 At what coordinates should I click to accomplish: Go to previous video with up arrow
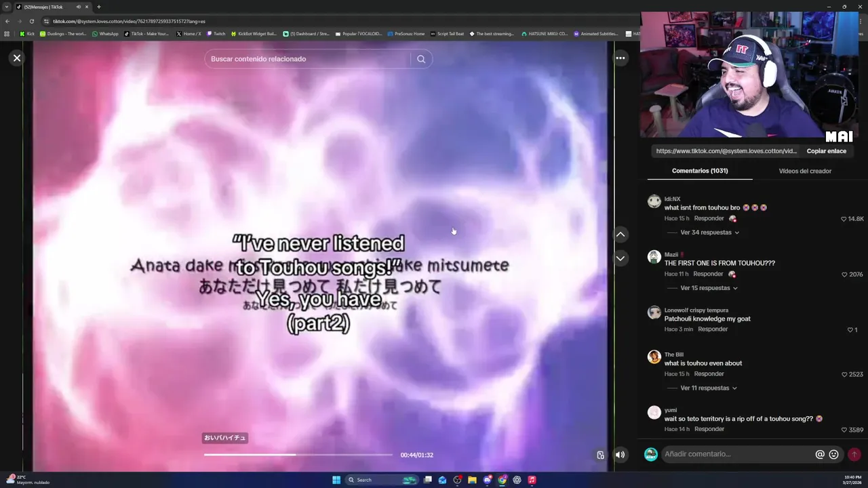click(x=620, y=235)
